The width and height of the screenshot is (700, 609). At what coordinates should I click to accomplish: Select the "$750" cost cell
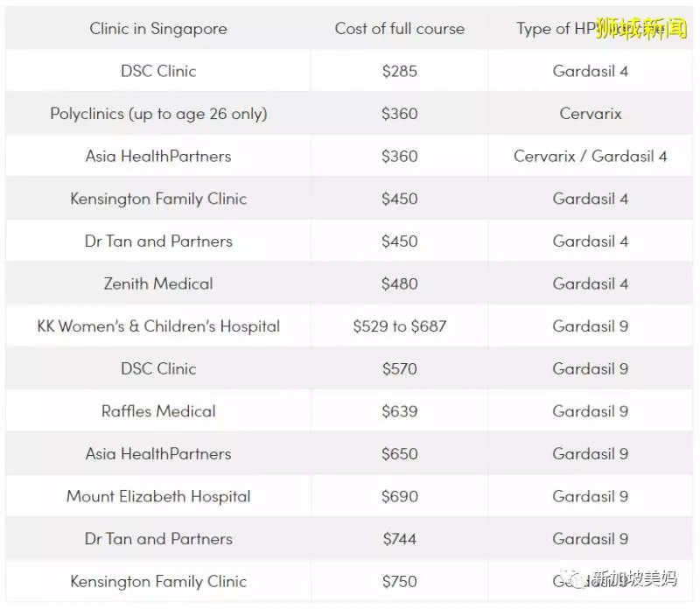click(x=400, y=582)
